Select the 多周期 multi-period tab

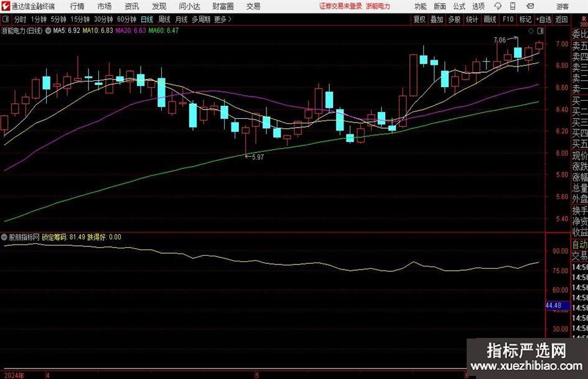[201, 19]
